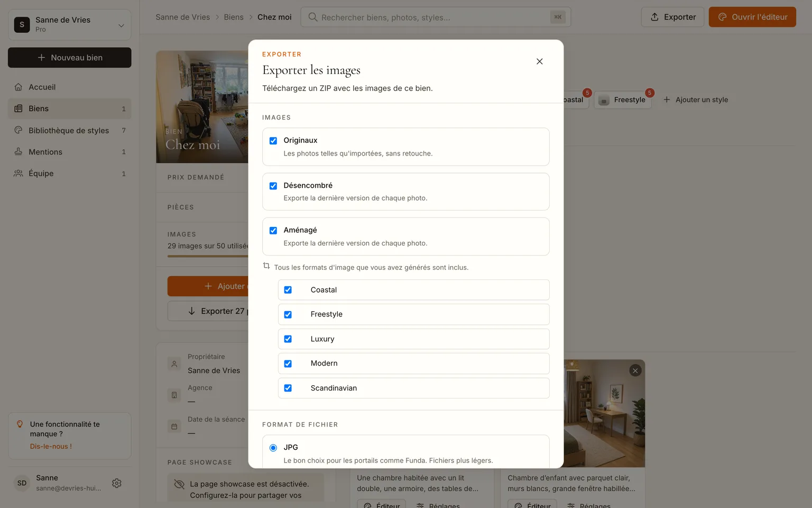Close the Exporter les images dialog
Image resolution: width=812 pixels, height=508 pixels.
click(x=539, y=61)
